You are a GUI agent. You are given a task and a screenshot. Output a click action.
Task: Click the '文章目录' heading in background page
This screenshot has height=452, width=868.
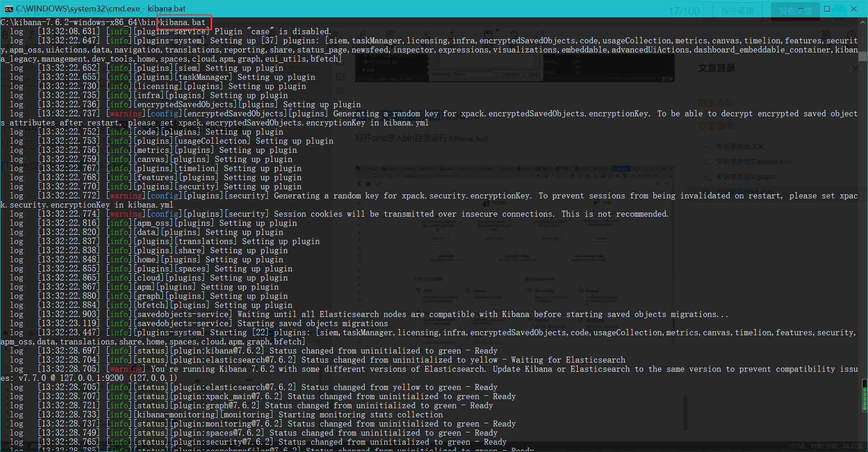point(717,68)
